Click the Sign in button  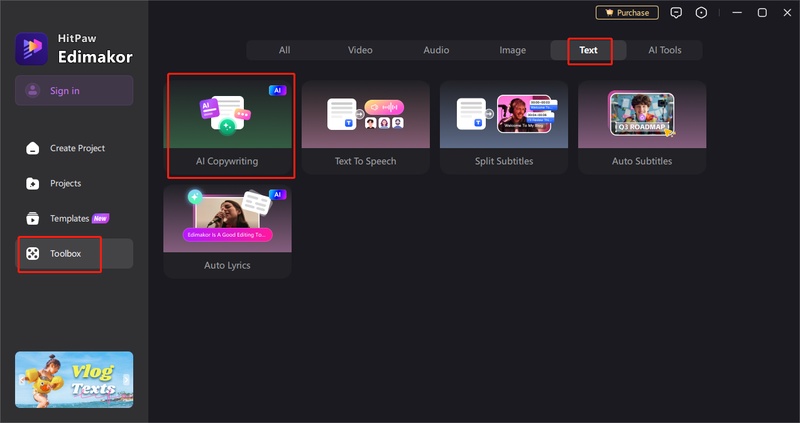tap(74, 91)
